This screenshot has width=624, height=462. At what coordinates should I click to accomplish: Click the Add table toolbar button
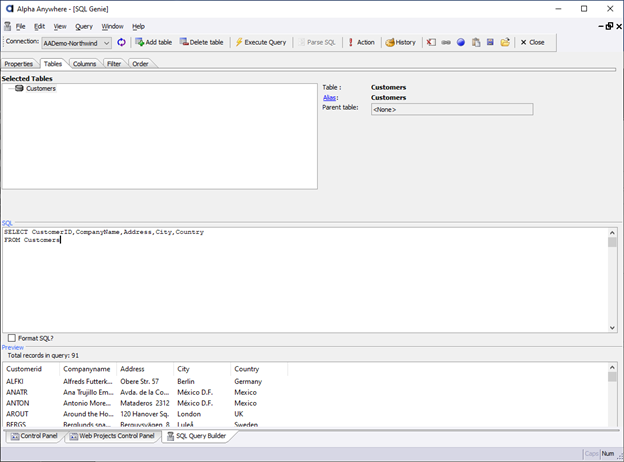click(x=154, y=42)
